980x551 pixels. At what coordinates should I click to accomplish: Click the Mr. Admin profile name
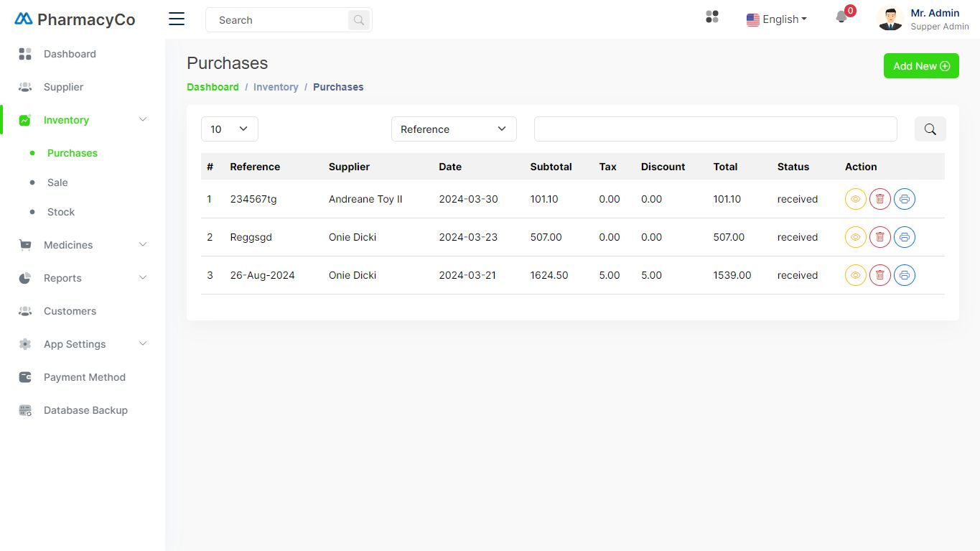tap(935, 13)
